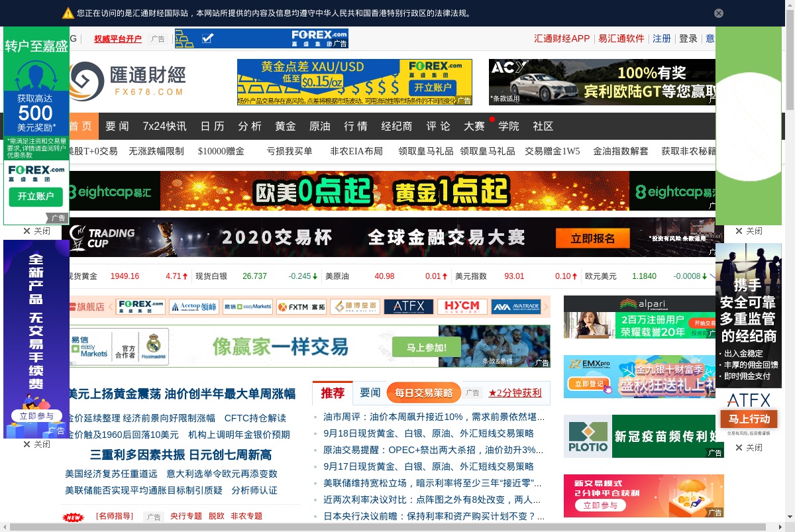Open the FXTM 富拓 broker logo

(x=301, y=307)
